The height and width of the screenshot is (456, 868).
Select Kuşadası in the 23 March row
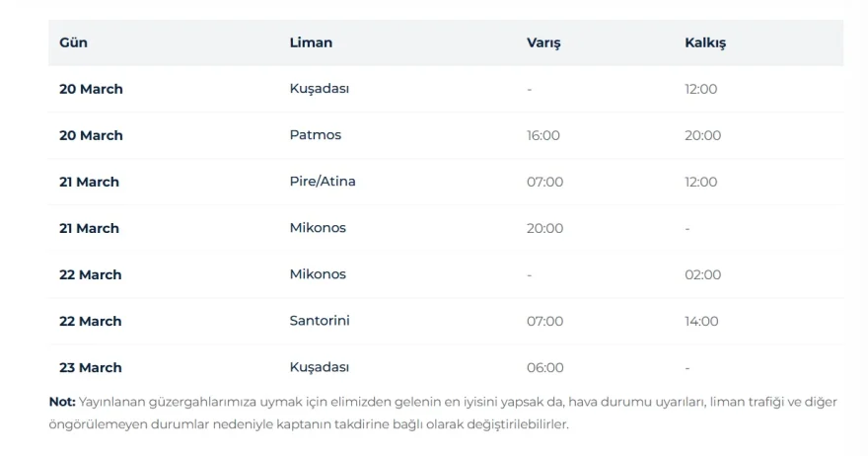[x=320, y=367]
